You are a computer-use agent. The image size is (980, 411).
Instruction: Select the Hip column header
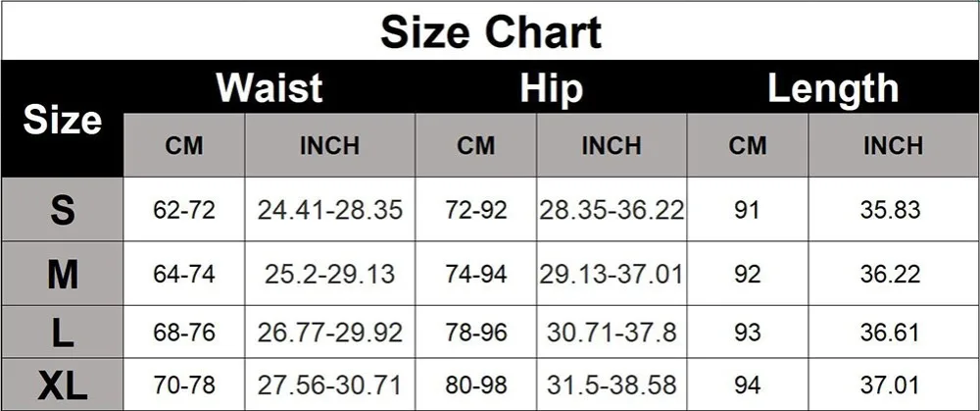[551, 89]
